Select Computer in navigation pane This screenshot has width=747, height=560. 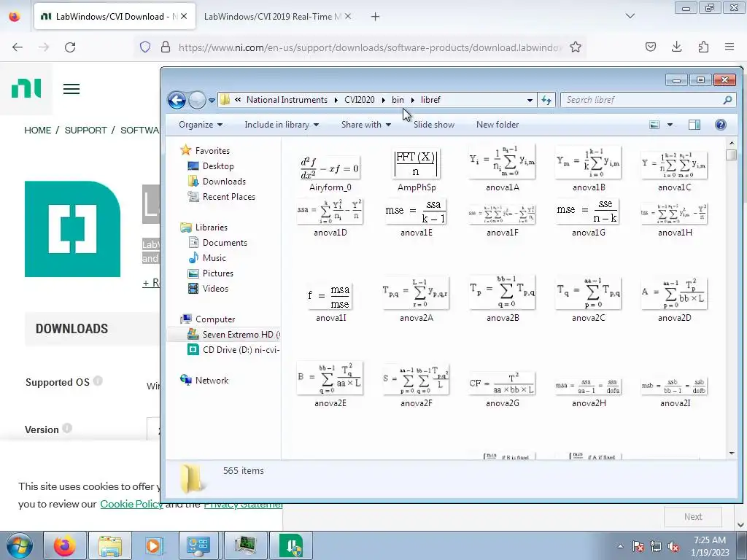[x=208, y=319]
